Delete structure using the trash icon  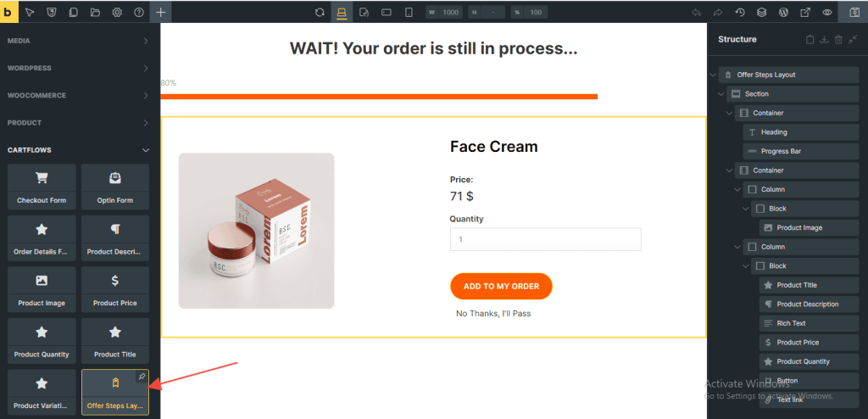pos(838,40)
